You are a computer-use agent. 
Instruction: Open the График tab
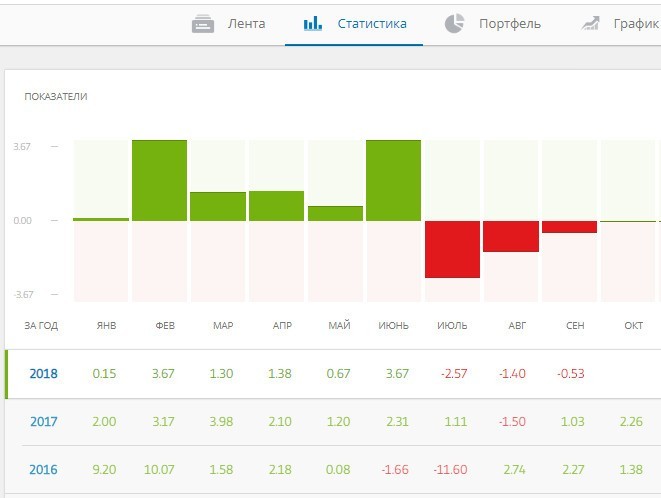coord(636,23)
